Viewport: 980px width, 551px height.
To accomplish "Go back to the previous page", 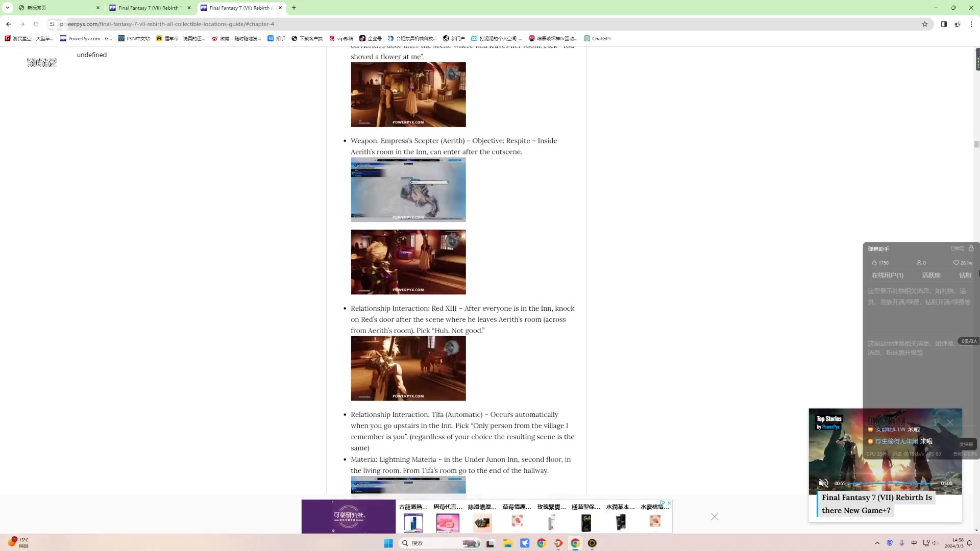I will click(x=8, y=24).
